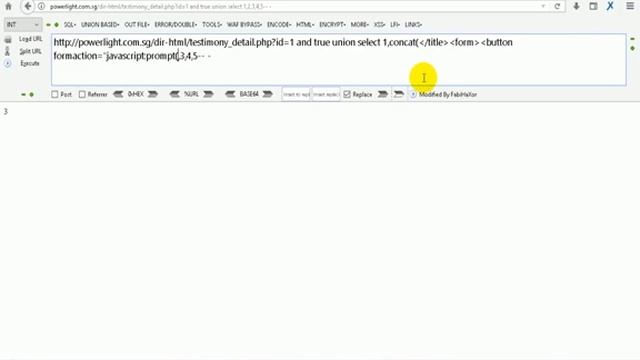Click the minus icon left of Post checkbox
Viewport: 640px width, 360px height.
tap(23, 95)
